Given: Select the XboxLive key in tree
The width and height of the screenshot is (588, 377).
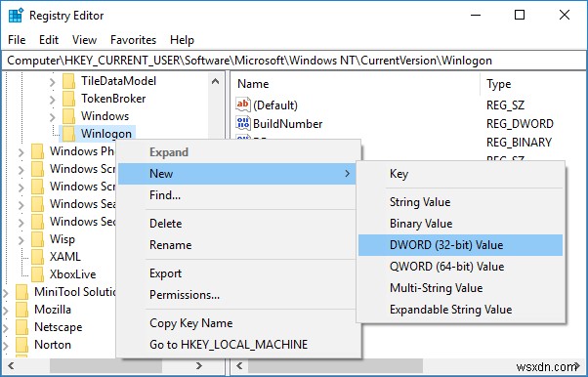Looking at the screenshot, I should 72,274.
